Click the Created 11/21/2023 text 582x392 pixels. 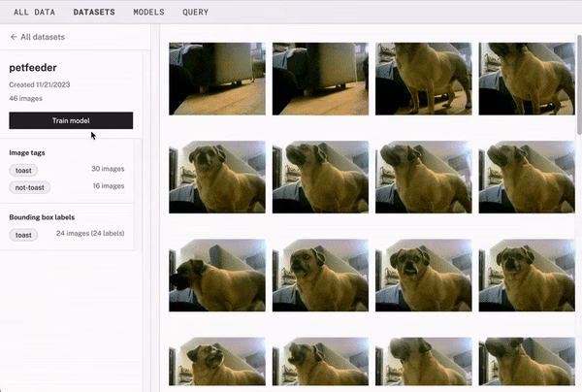tap(40, 84)
